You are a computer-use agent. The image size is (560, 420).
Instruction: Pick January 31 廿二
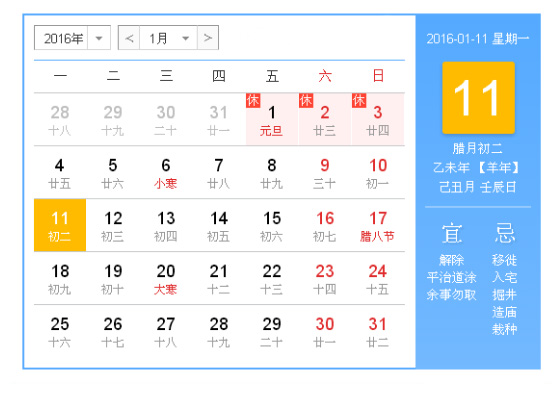(x=378, y=331)
